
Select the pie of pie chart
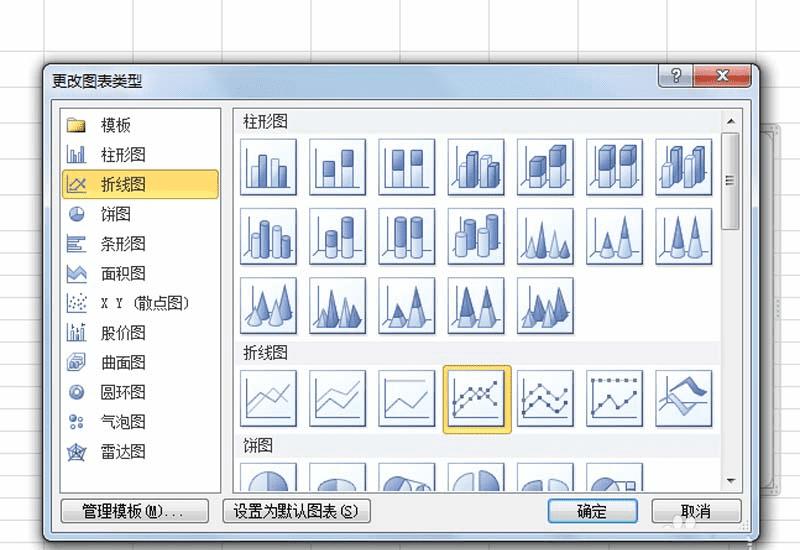click(407, 477)
